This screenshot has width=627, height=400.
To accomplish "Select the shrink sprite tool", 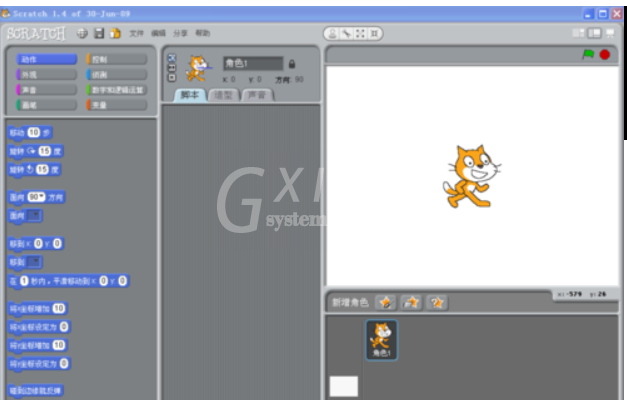I will (374, 34).
